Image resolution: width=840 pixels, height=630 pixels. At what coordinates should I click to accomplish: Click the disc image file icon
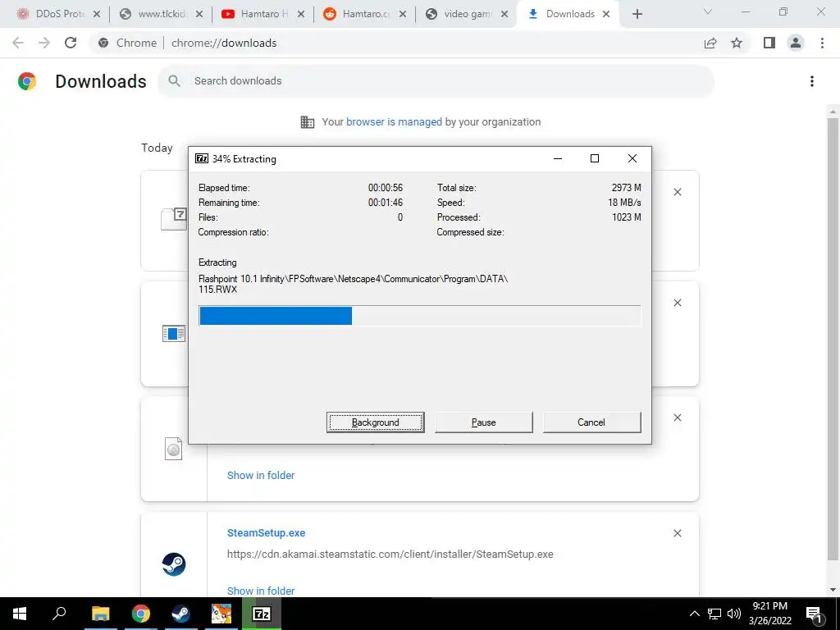click(x=174, y=449)
